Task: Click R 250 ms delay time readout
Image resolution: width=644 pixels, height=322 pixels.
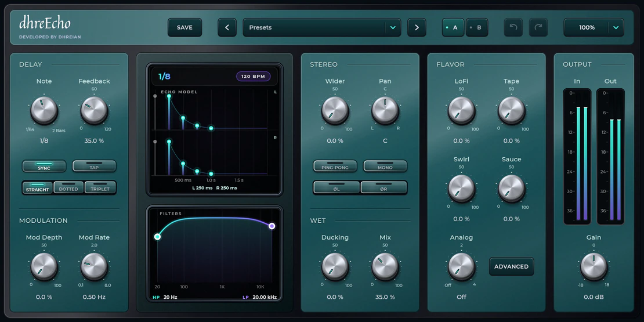Action: pyautogui.click(x=227, y=188)
